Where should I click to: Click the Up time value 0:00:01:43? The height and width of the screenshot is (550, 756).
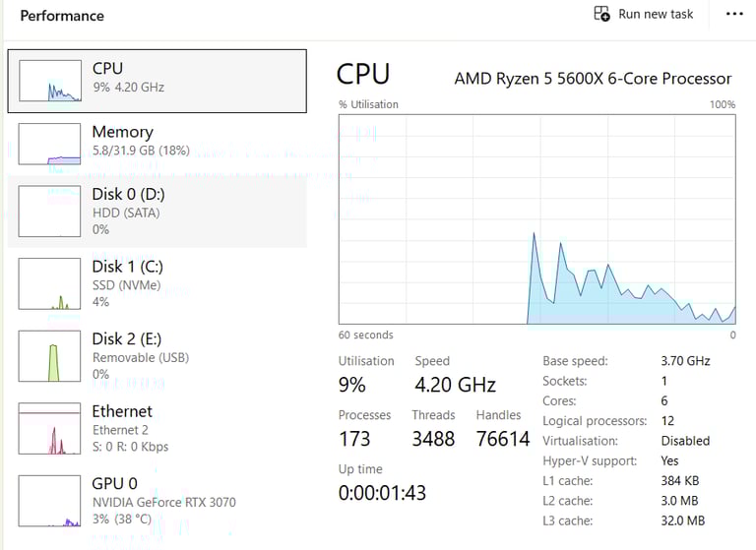pyautogui.click(x=382, y=493)
